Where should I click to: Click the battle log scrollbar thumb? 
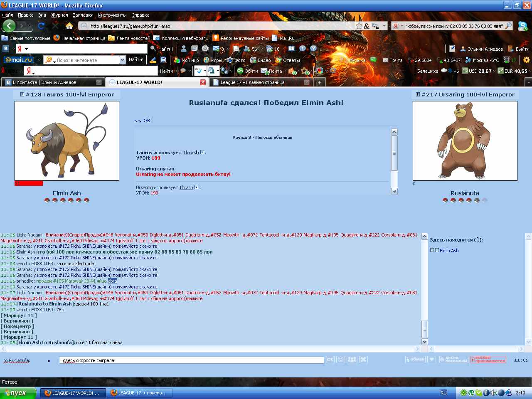(x=394, y=153)
